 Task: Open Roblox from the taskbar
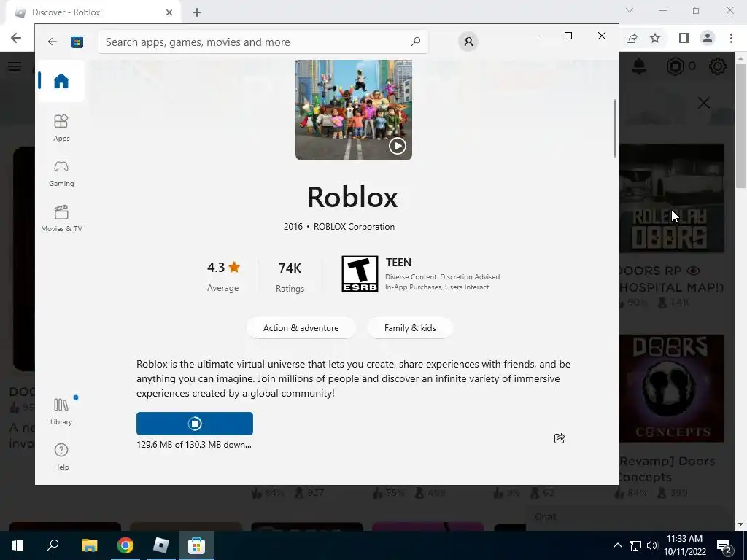161,545
